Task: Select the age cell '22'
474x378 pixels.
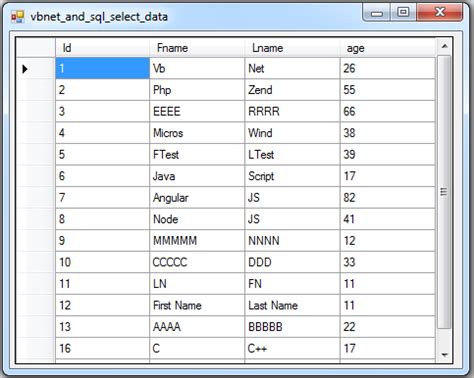Action: pos(387,327)
